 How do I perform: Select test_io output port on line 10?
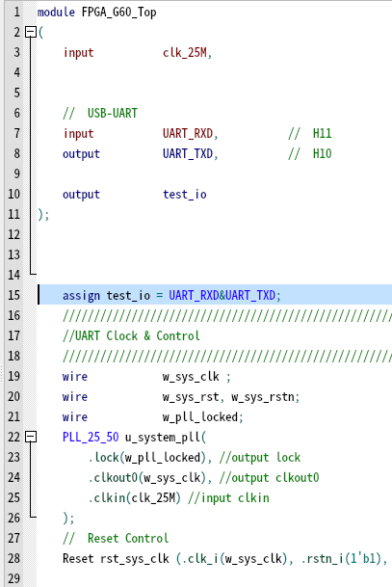[x=185, y=195]
